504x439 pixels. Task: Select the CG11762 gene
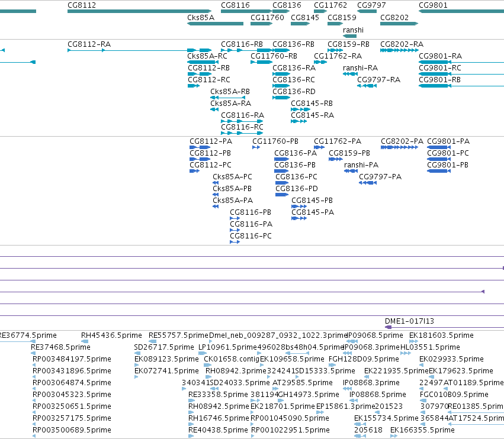(x=320, y=11)
